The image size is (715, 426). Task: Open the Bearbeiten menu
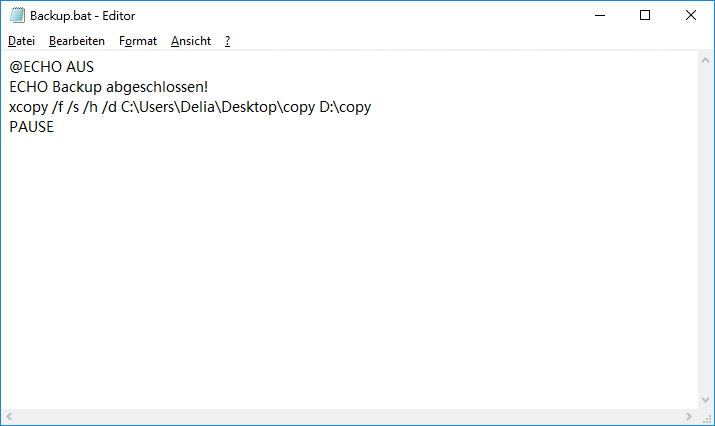coord(77,41)
